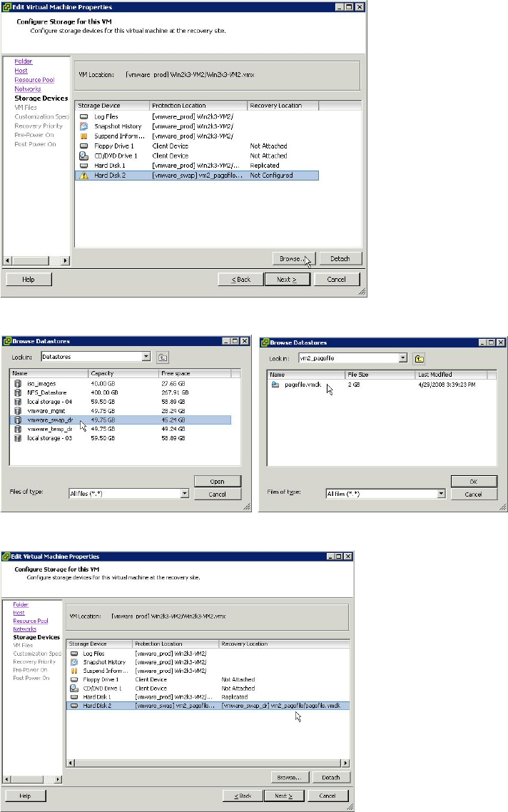Open Networks link in bottom window sidebar
This screenshot has width=508, height=812.
tap(25, 629)
